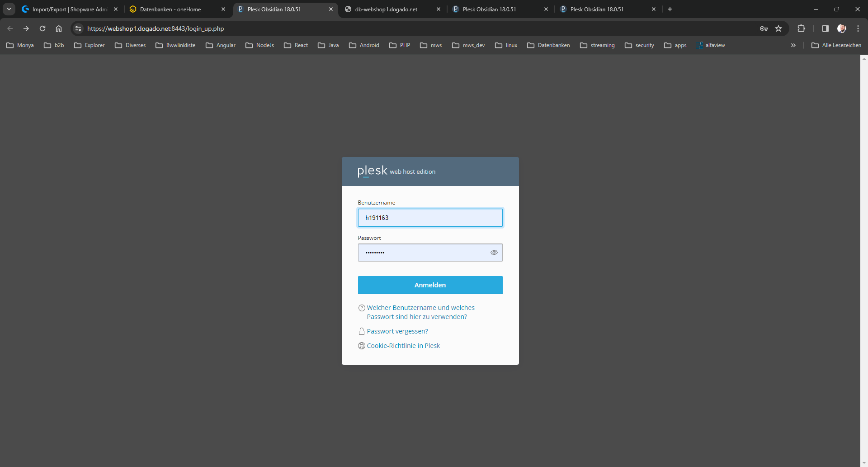Viewport: 868px width, 467px height.
Task: View site information icon in address bar
Action: coord(78,29)
